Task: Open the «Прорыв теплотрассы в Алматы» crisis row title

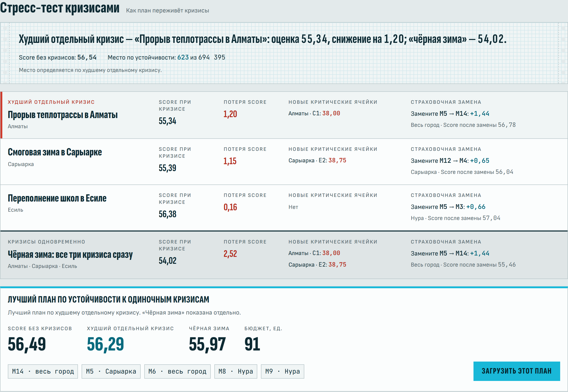Action: pos(63,115)
